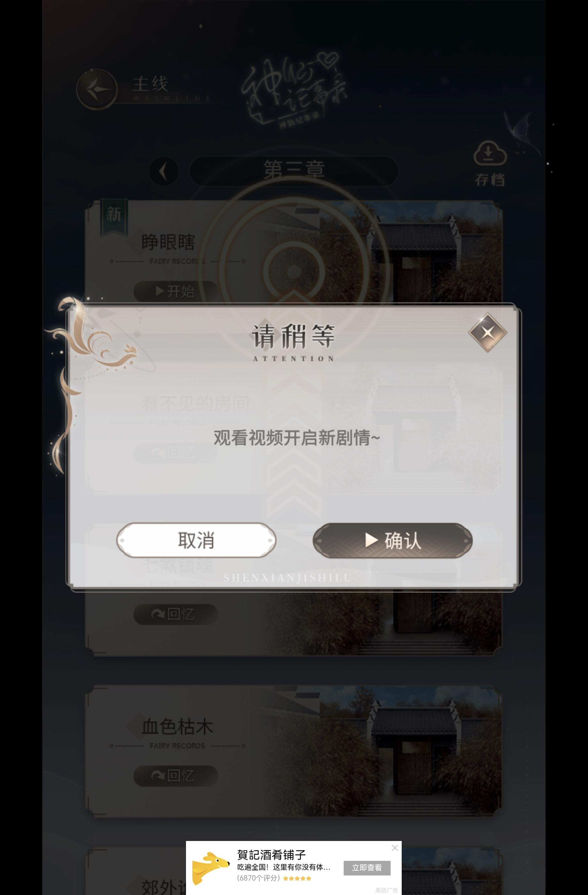The image size is (588, 895).
Task: Click the five-star rating in the ad
Action: [x=297, y=878]
